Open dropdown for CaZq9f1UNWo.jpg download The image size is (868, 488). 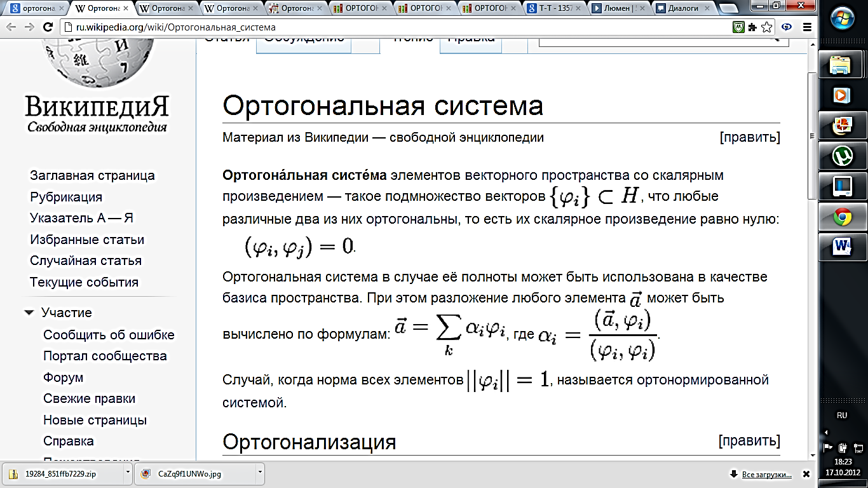pyautogui.click(x=259, y=473)
